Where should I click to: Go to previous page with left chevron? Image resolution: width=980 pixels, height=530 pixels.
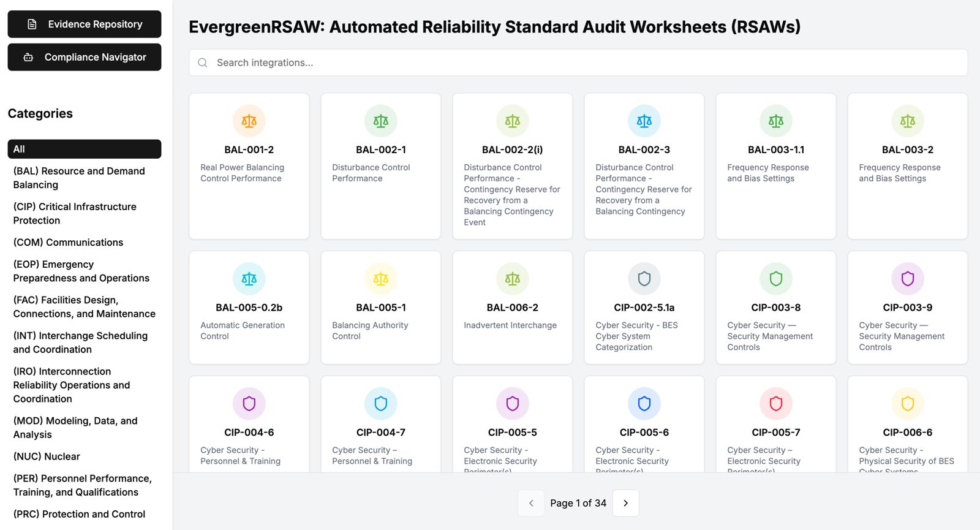pos(531,503)
